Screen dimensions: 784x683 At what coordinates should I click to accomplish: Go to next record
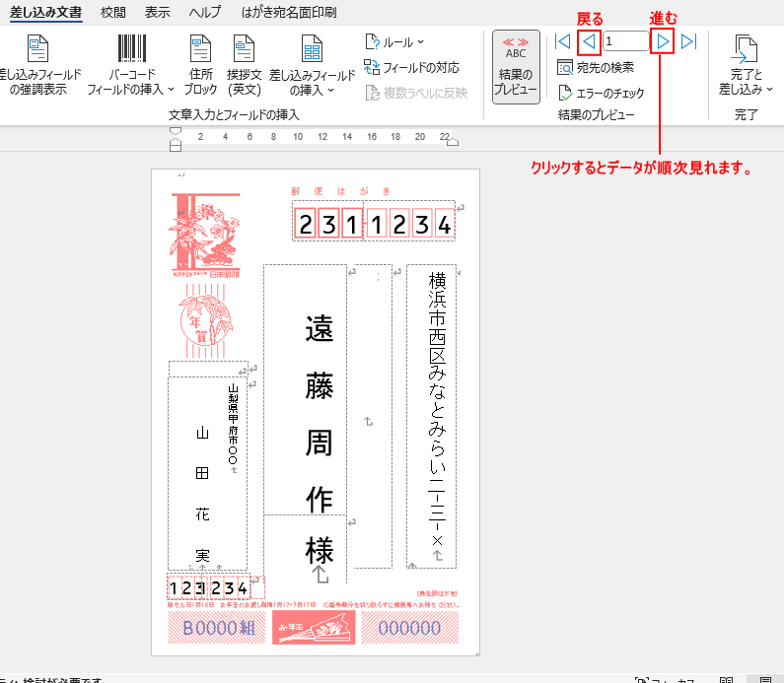click(x=663, y=41)
